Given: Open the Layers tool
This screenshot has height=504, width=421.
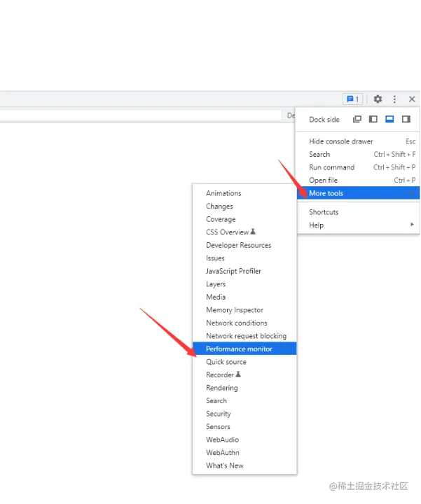Looking at the screenshot, I should [244, 283].
